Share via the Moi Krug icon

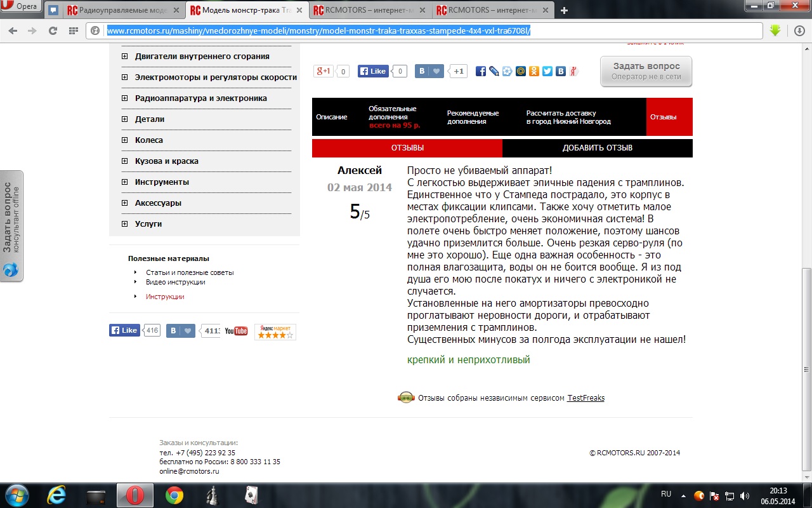click(x=507, y=72)
